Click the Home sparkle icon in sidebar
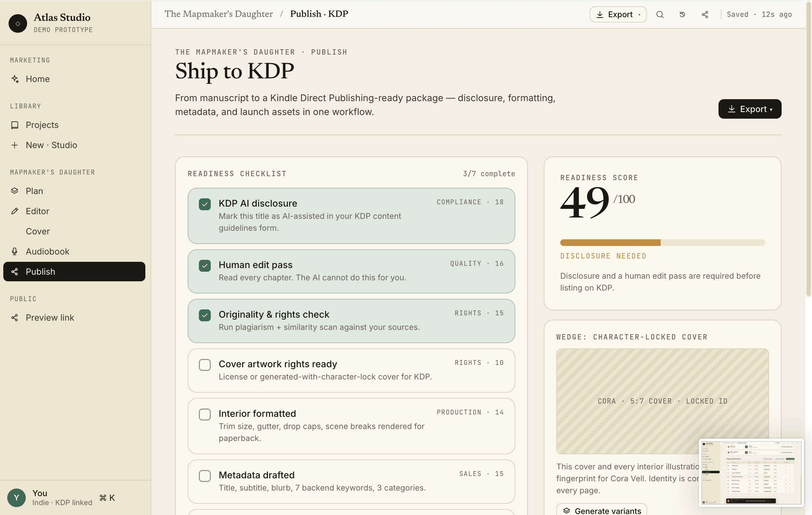Image resolution: width=812 pixels, height=515 pixels. point(15,79)
